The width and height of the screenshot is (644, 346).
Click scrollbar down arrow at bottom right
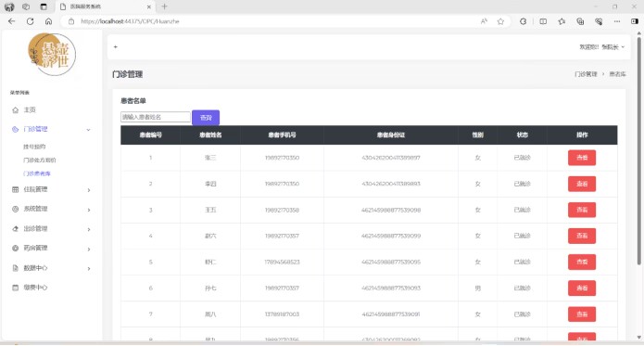pos(638,338)
